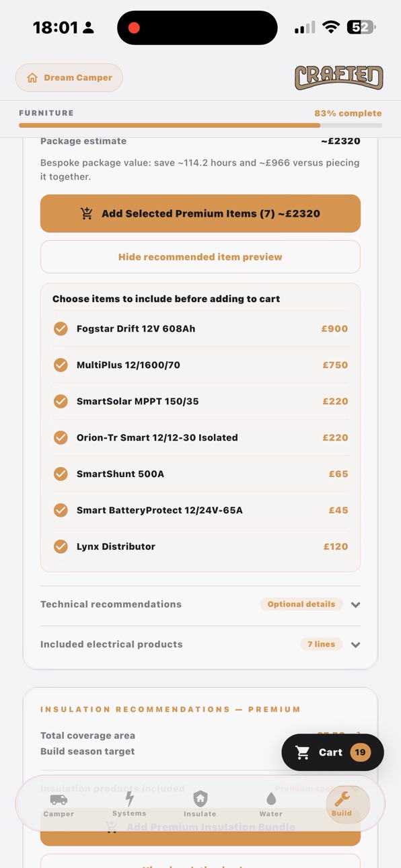
Task: Select the Build wrench icon
Action: click(342, 799)
